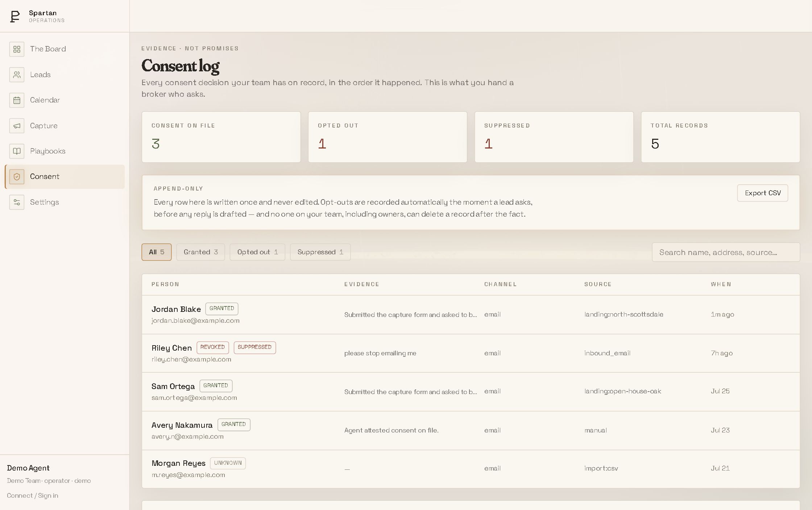Click the Jul 21 date cell

pos(720,468)
